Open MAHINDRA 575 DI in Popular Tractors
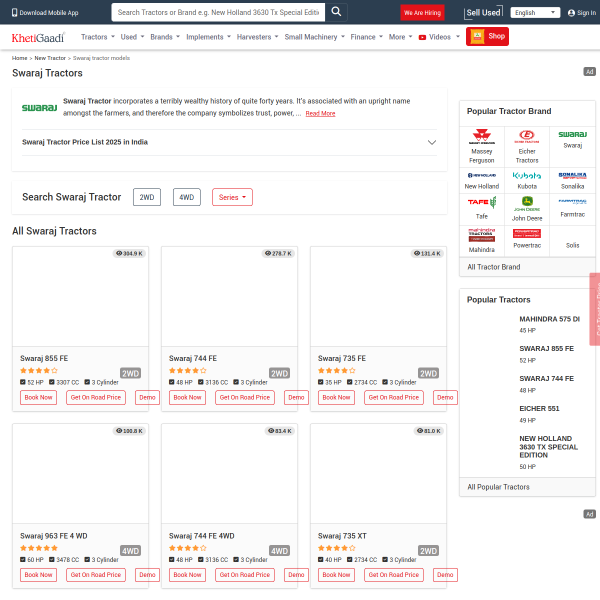The height and width of the screenshot is (600, 600). tap(549, 319)
